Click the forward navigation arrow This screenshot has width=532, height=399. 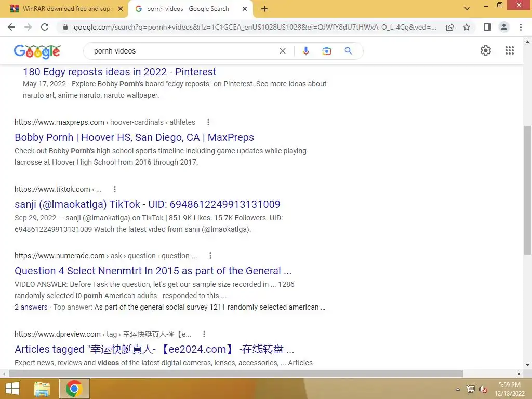(28, 27)
